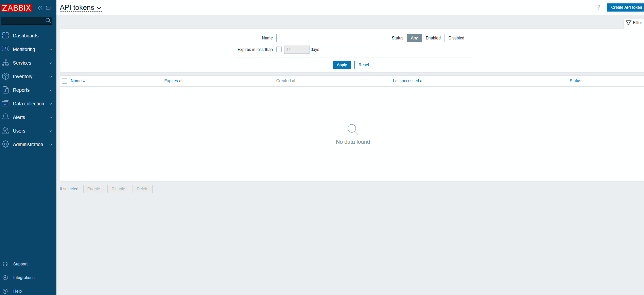
Task: Click the Integrations box icon
Action: (x=5, y=278)
